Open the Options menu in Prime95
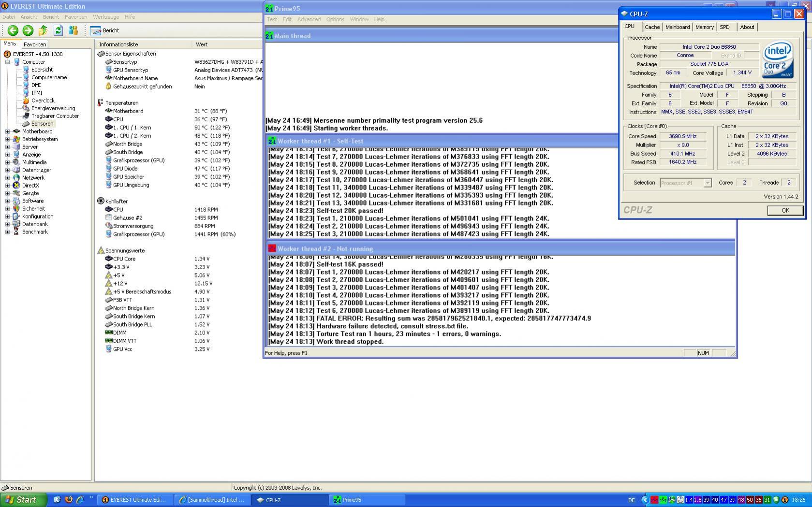 click(x=335, y=19)
